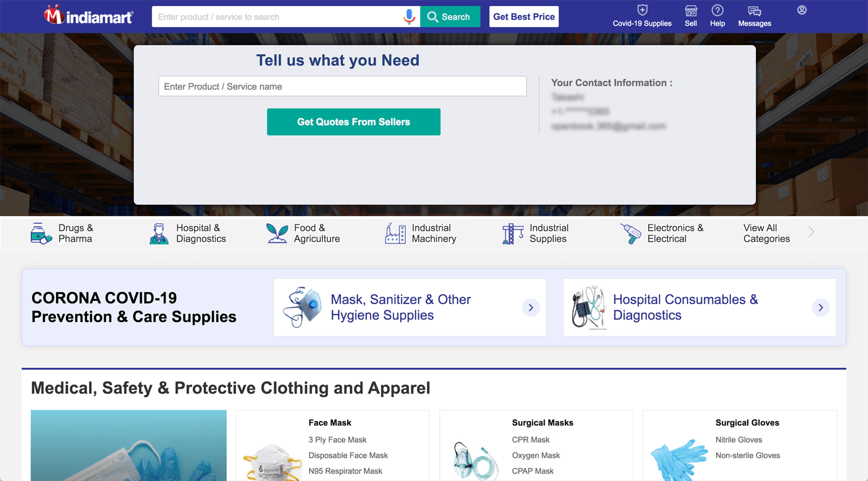Open the Industrial Machinery category
Image resolution: width=868 pixels, height=481 pixels.
pyautogui.click(x=434, y=234)
